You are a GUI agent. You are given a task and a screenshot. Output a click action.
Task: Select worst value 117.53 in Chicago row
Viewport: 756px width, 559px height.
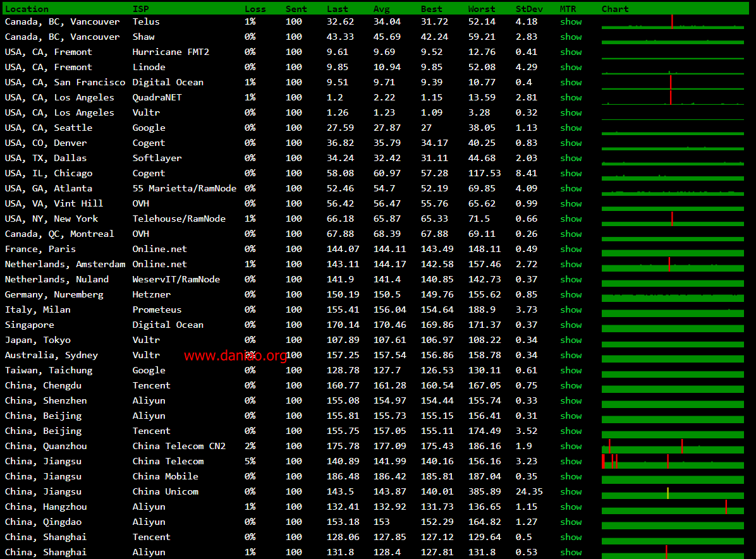(x=484, y=174)
